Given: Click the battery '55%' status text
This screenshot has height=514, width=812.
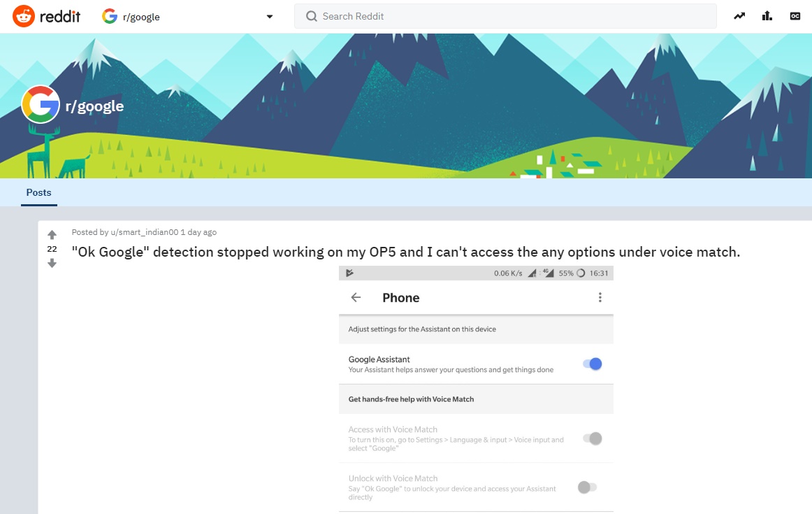Looking at the screenshot, I should coord(566,273).
